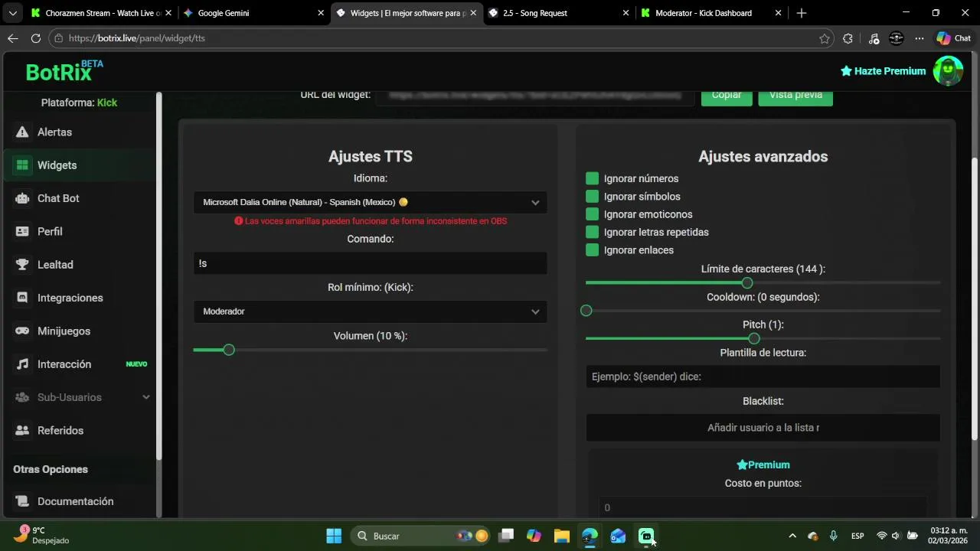Open the Copilot app on the taskbar

pyautogui.click(x=534, y=536)
